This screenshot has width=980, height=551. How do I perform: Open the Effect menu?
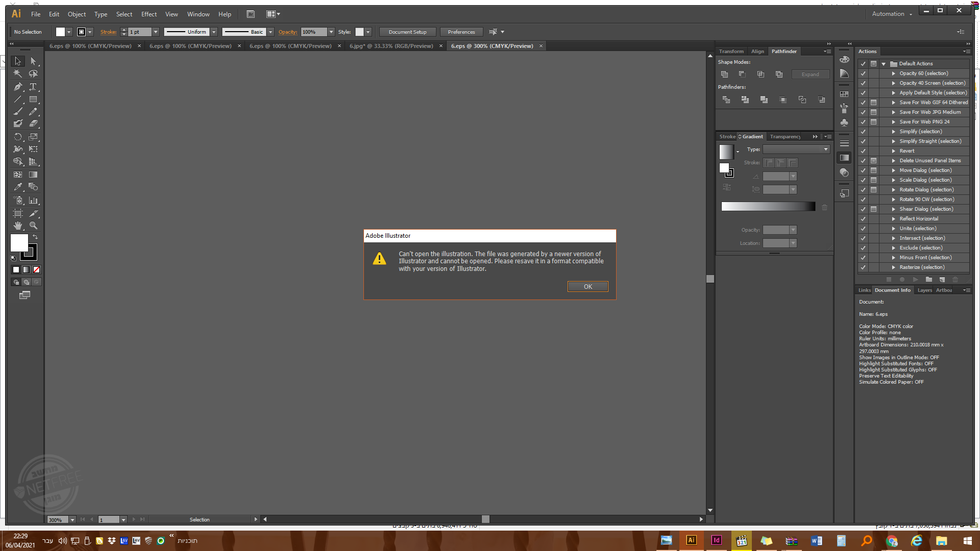click(x=149, y=14)
